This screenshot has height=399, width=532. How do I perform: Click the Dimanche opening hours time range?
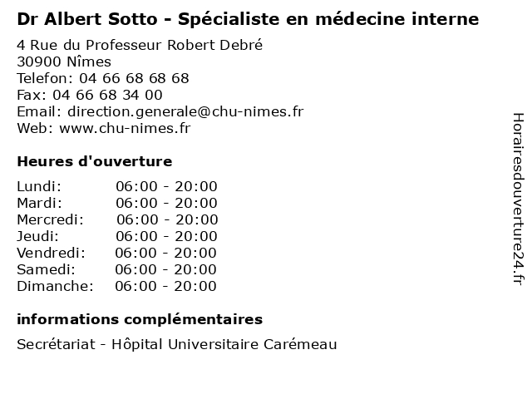pyautogui.click(x=165, y=286)
